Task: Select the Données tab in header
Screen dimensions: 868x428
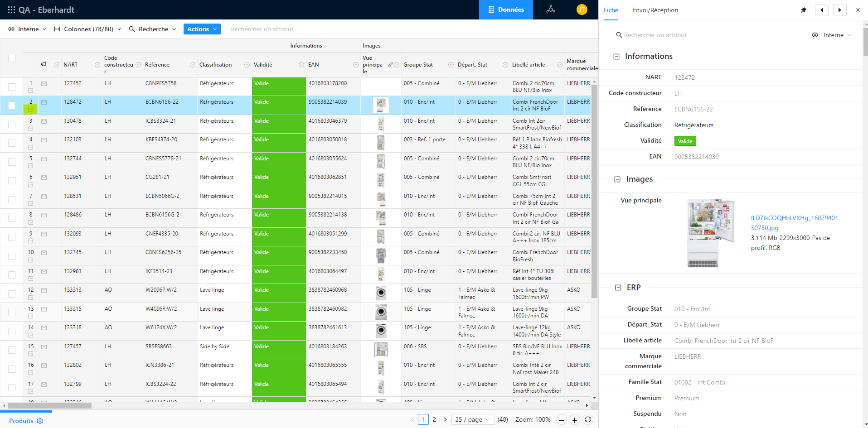Action: click(506, 10)
